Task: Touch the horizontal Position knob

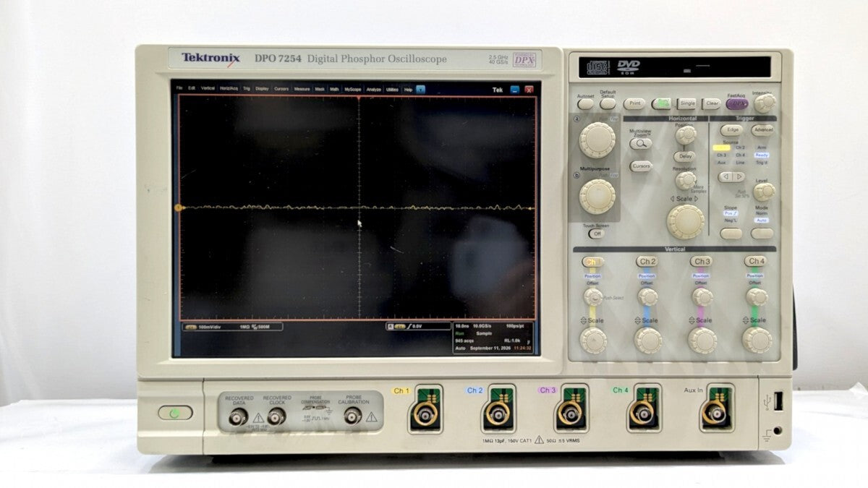Action: click(686, 134)
